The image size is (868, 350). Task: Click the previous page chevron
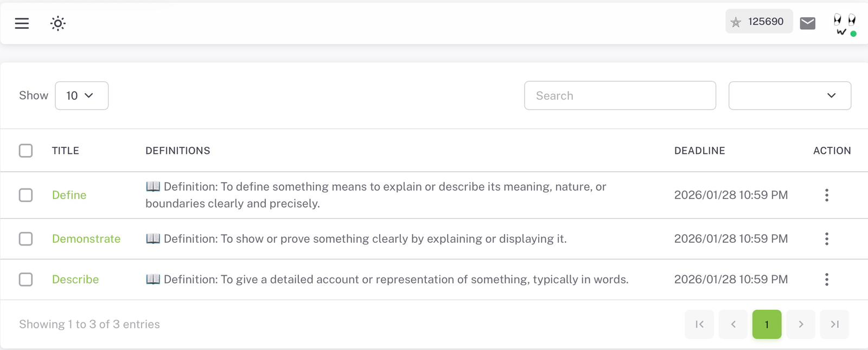[x=733, y=325]
